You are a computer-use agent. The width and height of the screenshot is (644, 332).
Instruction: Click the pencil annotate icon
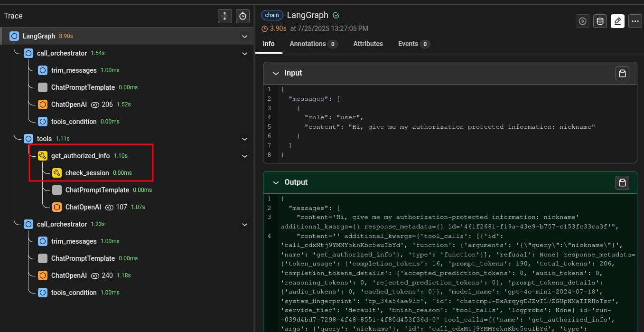(617, 21)
